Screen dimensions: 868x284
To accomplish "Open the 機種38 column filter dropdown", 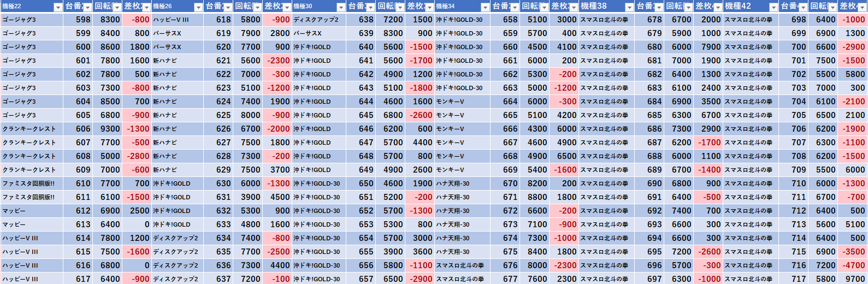I will [x=629, y=7].
